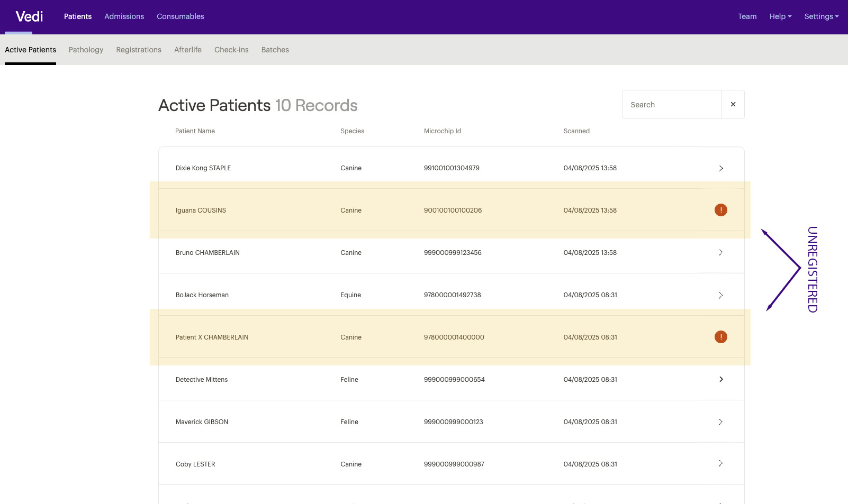Click the warning icon for Patient X CHAMBERLAIN
The image size is (848, 504).
point(721,337)
